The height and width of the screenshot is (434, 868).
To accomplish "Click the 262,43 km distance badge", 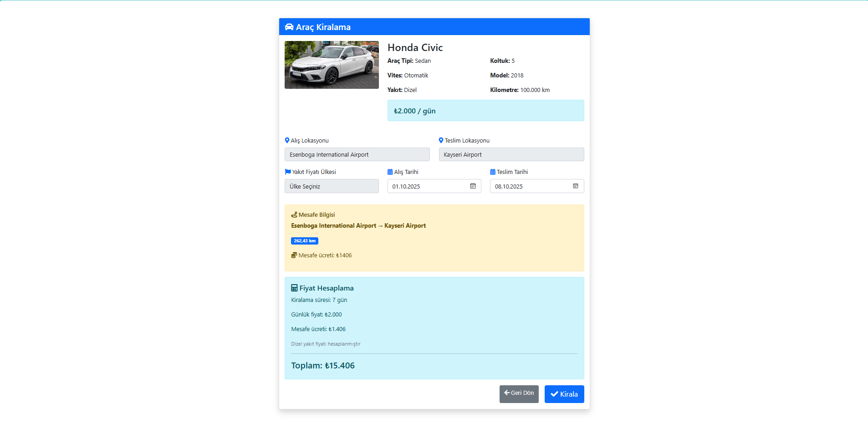I will (x=305, y=241).
